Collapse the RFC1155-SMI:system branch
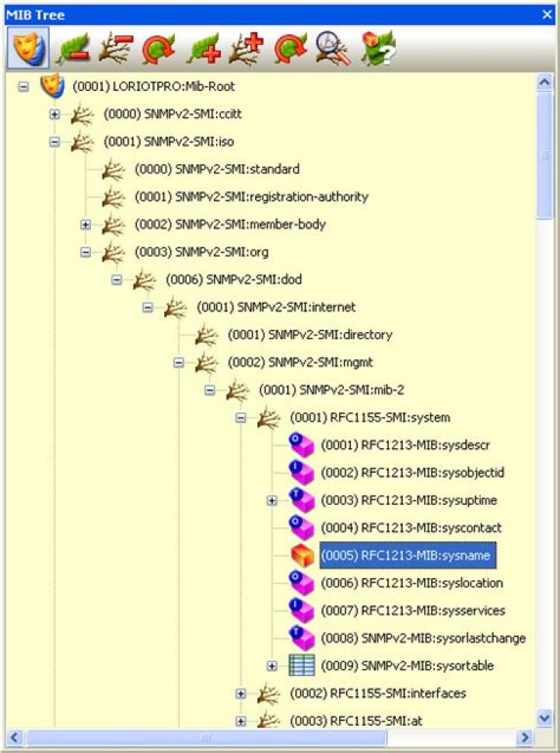The width and height of the screenshot is (560, 753). pyautogui.click(x=241, y=418)
